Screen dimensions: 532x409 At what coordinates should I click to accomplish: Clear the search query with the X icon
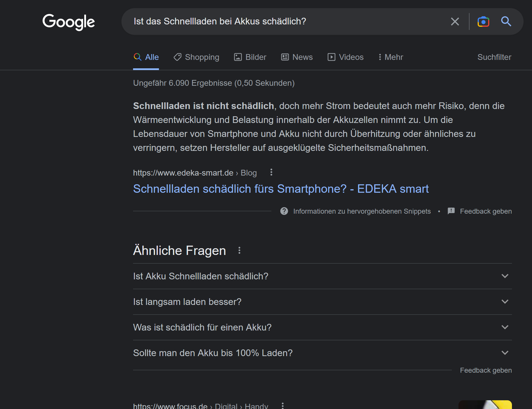pos(455,22)
